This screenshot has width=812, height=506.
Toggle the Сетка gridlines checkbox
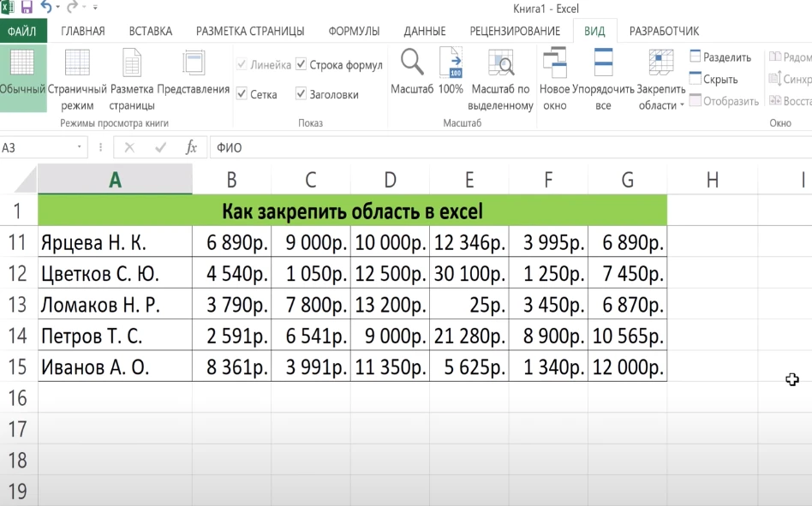pyautogui.click(x=242, y=94)
